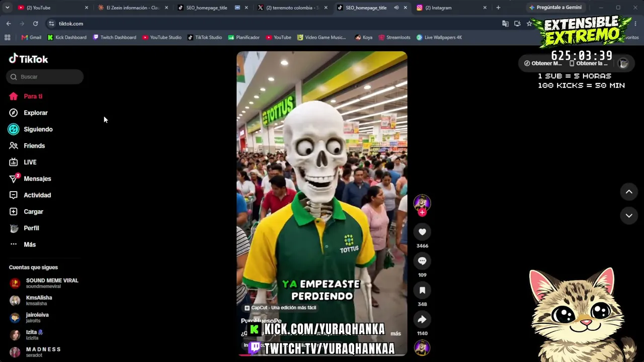
Task: Switch to the terremoto colombia X tab
Action: (x=292, y=8)
